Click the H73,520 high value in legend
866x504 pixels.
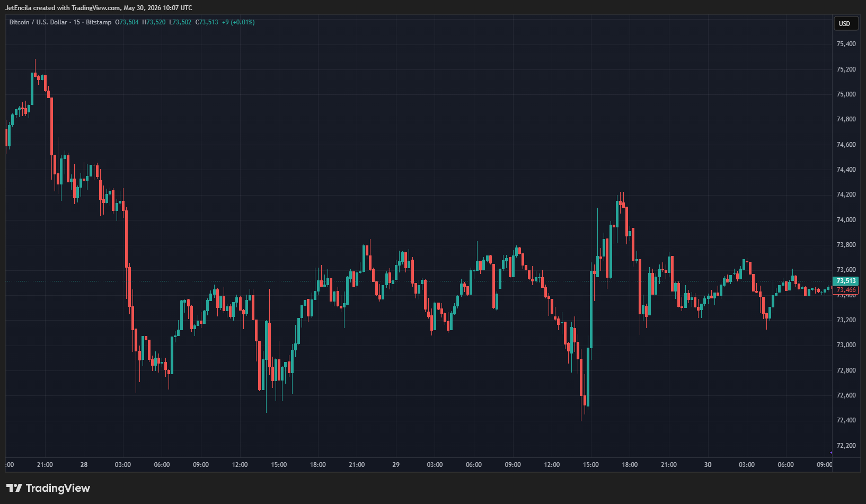[154, 22]
